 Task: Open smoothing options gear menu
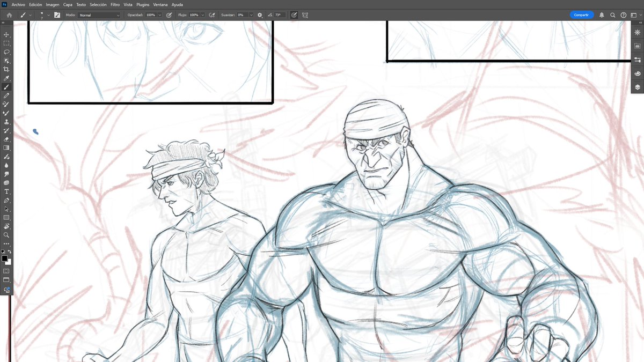tap(260, 15)
